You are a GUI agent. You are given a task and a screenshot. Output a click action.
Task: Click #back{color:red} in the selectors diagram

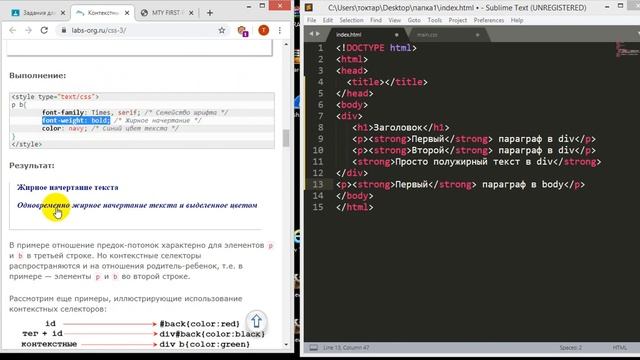pyautogui.click(x=200, y=324)
